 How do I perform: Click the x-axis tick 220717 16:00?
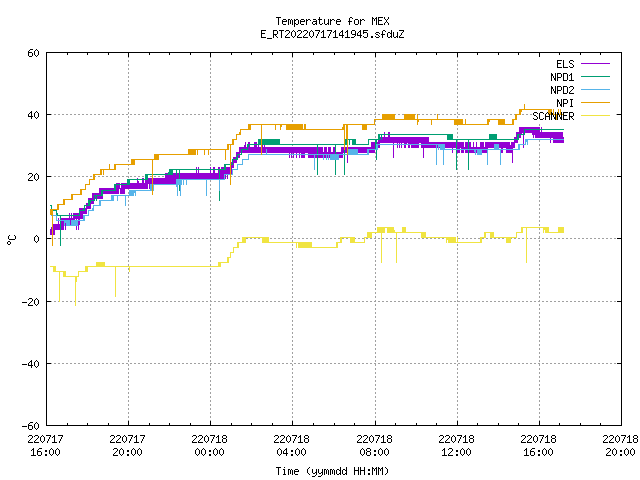point(45,446)
